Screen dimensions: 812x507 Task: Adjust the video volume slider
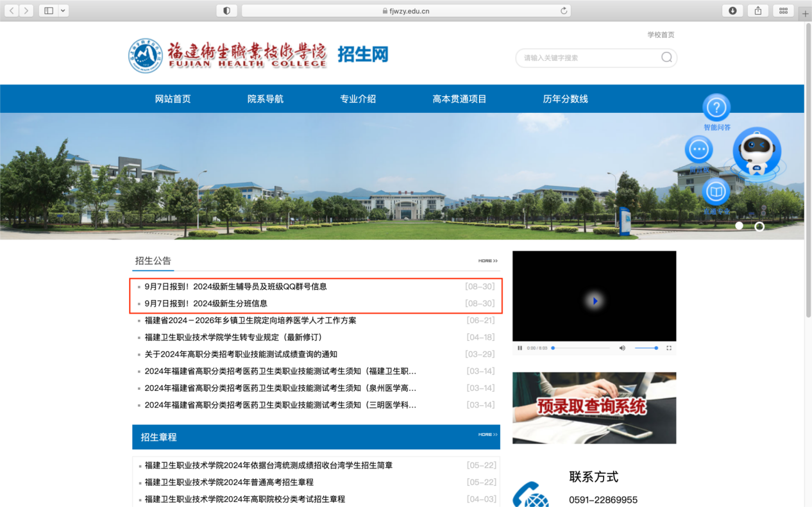(645, 348)
